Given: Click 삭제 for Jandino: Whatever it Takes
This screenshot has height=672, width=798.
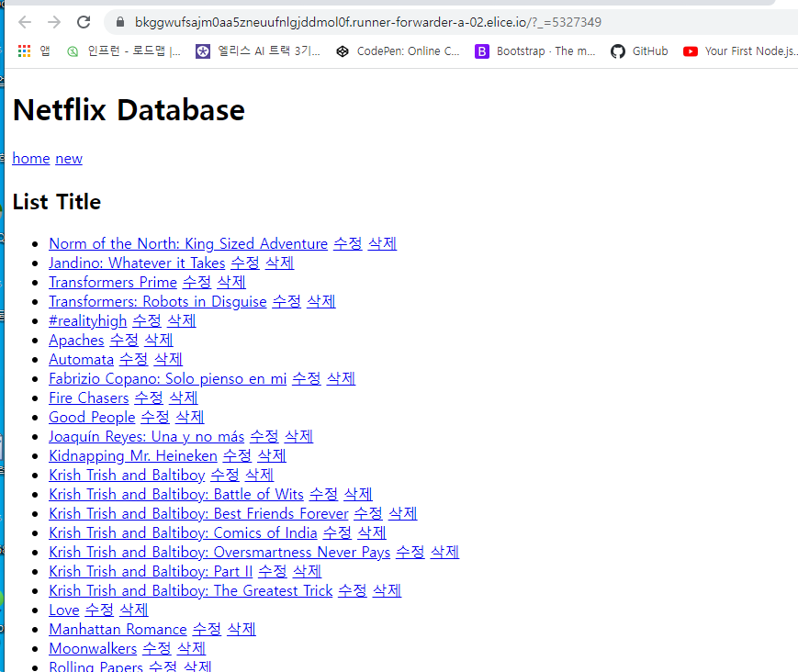Looking at the screenshot, I should point(280,263).
